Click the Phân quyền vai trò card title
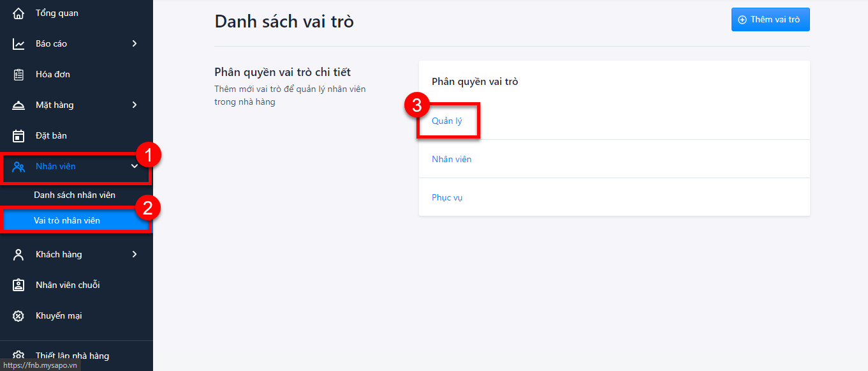This screenshot has height=371, width=868. (475, 82)
